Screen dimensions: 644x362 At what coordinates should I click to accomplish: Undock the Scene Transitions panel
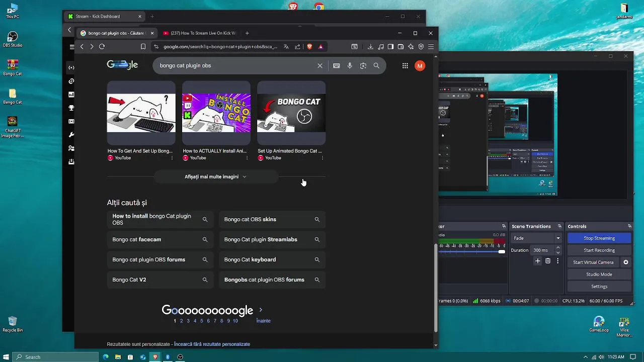(x=560, y=226)
